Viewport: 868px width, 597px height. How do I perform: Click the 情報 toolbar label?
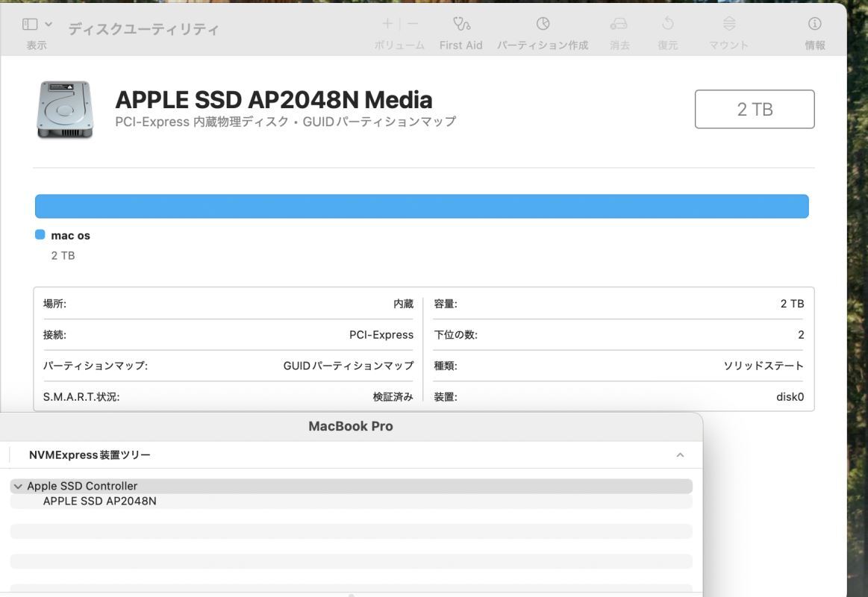tap(815, 46)
